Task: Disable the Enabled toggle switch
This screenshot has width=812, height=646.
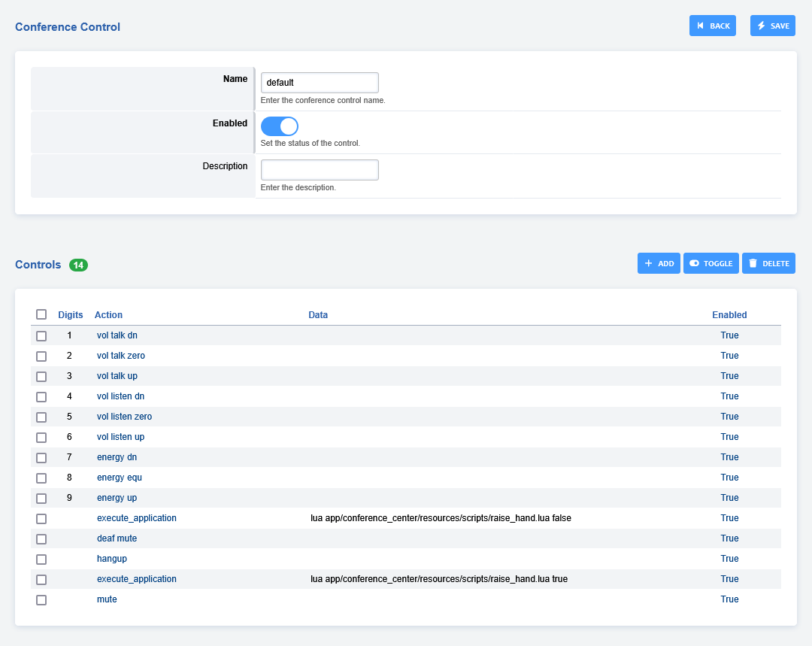Action: (x=280, y=126)
